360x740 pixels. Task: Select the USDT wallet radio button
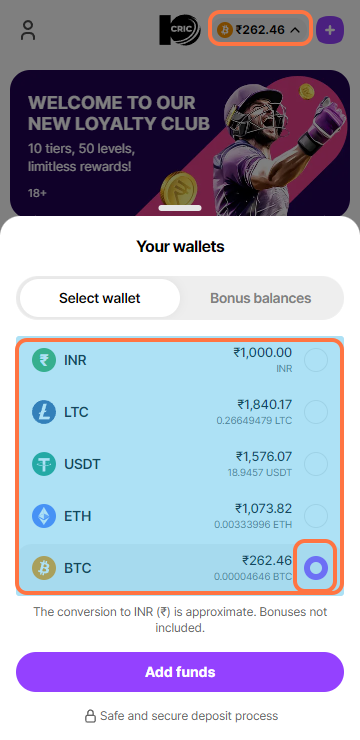pos(316,464)
